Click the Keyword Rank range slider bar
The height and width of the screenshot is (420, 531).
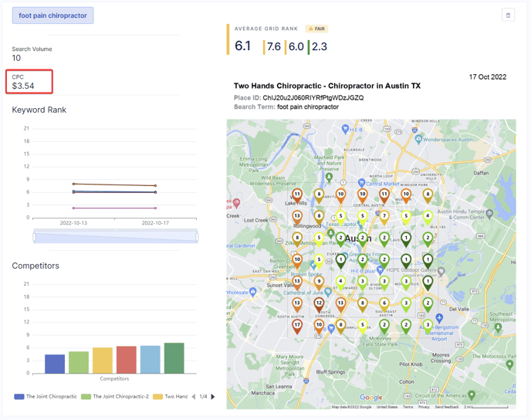[115, 237]
